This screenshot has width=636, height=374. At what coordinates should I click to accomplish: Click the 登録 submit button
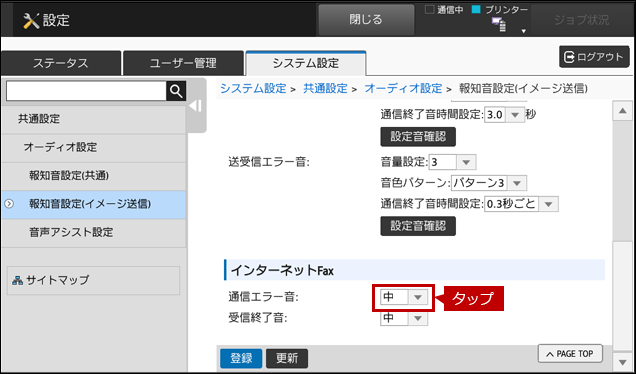[x=241, y=358]
